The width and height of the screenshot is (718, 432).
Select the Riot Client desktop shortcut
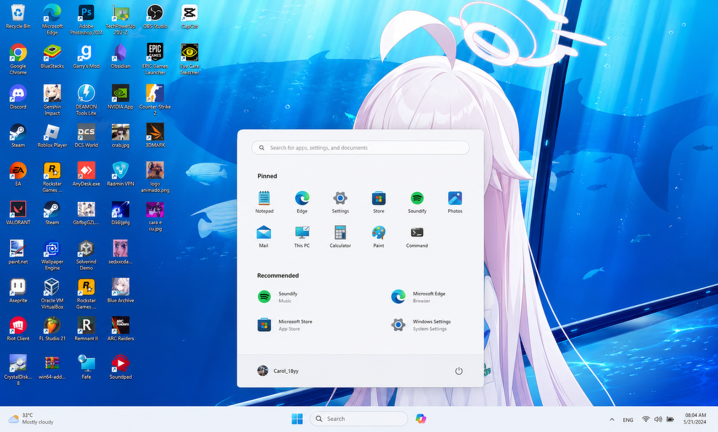tap(18, 328)
